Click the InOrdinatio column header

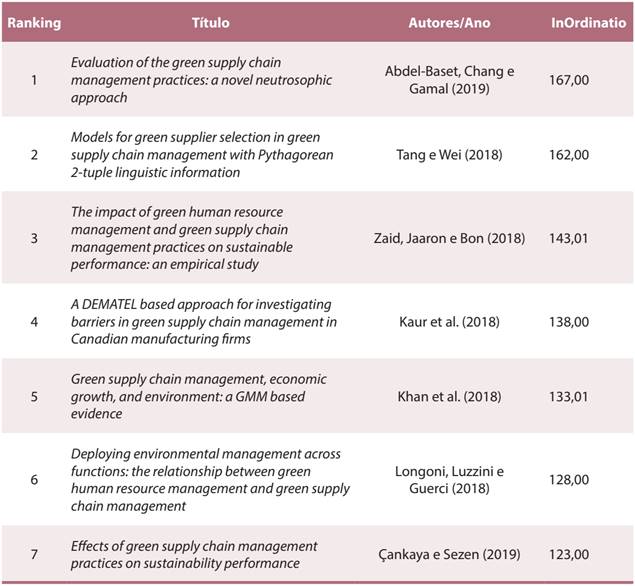586,21
